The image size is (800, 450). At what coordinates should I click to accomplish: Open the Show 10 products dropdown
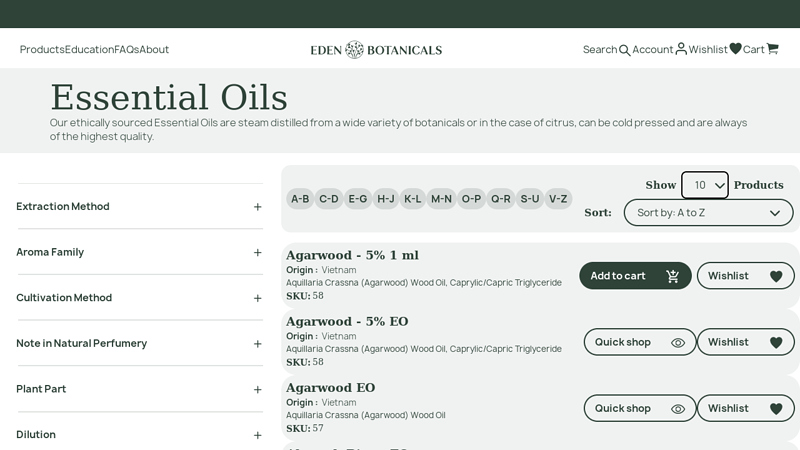point(705,185)
